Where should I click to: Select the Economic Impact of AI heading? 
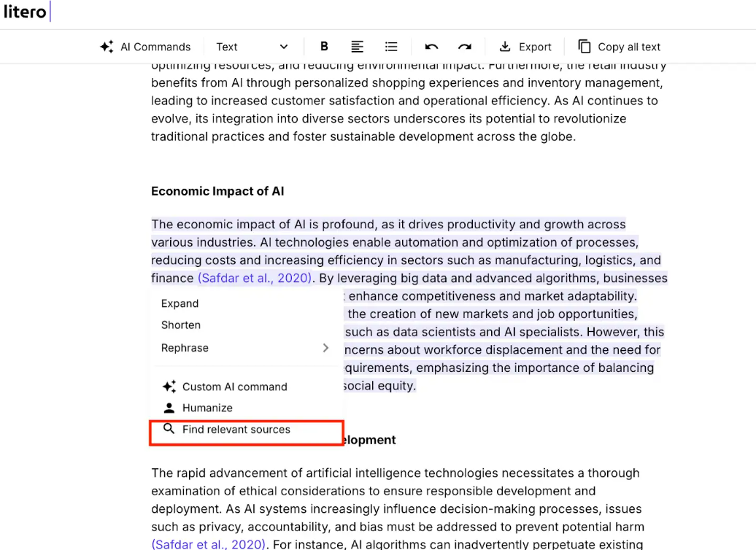[x=217, y=191]
